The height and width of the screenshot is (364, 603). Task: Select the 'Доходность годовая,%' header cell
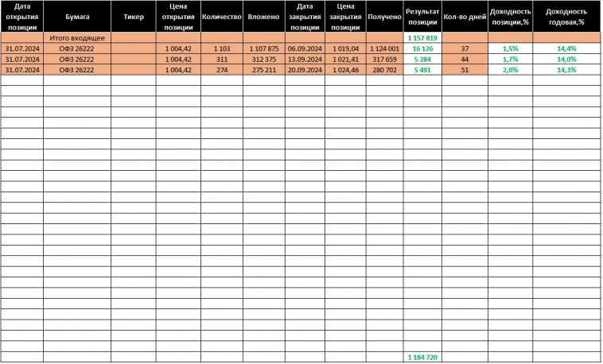[x=567, y=16]
